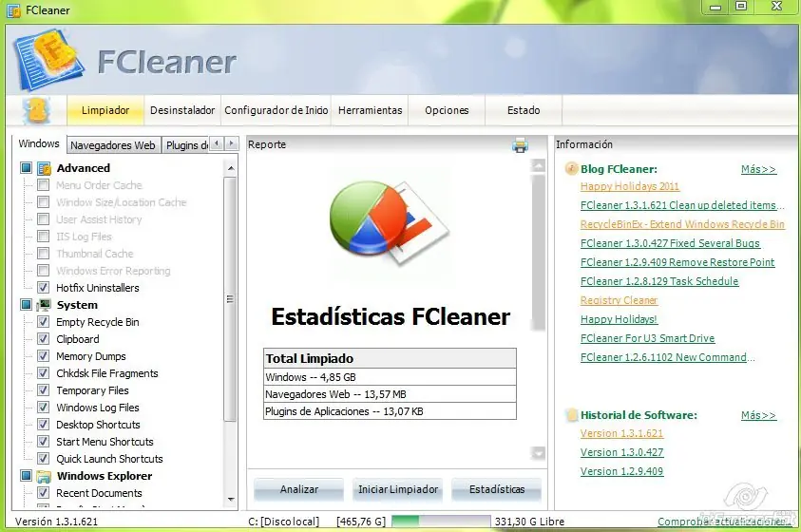Image resolution: width=801 pixels, height=532 pixels.
Task: Click the Windows Explorer folder icon
Action: pos(45,476)
